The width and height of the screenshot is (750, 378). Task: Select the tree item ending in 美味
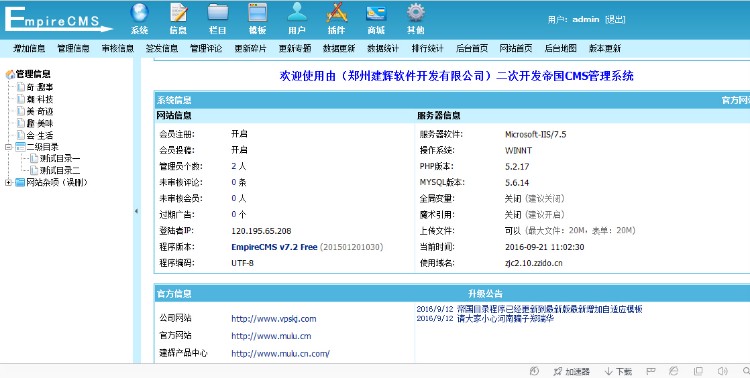click(x=40, y=123)
